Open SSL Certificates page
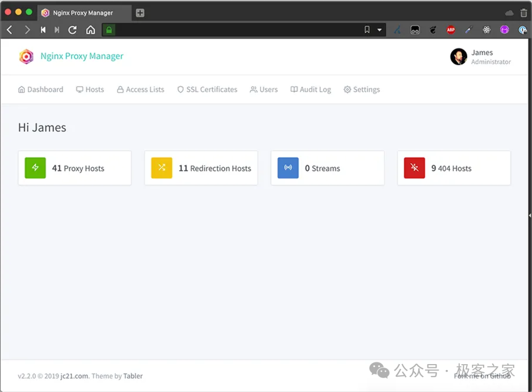 tap(208, 90)
